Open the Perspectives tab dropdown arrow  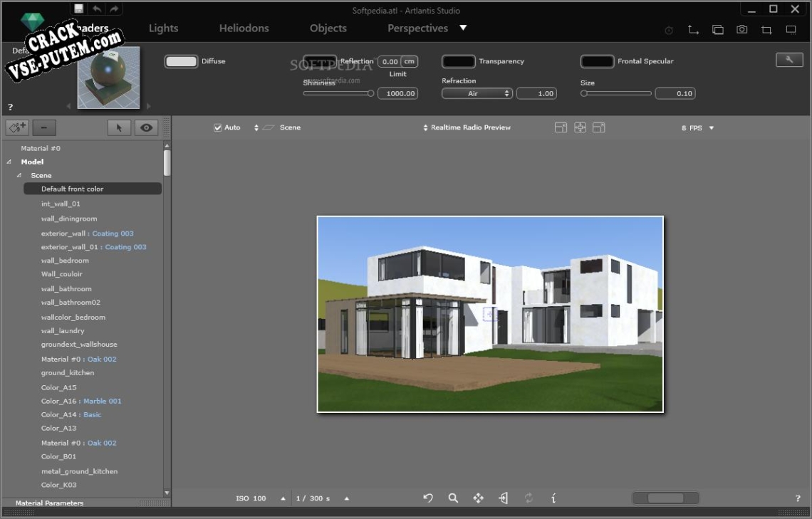463,28
